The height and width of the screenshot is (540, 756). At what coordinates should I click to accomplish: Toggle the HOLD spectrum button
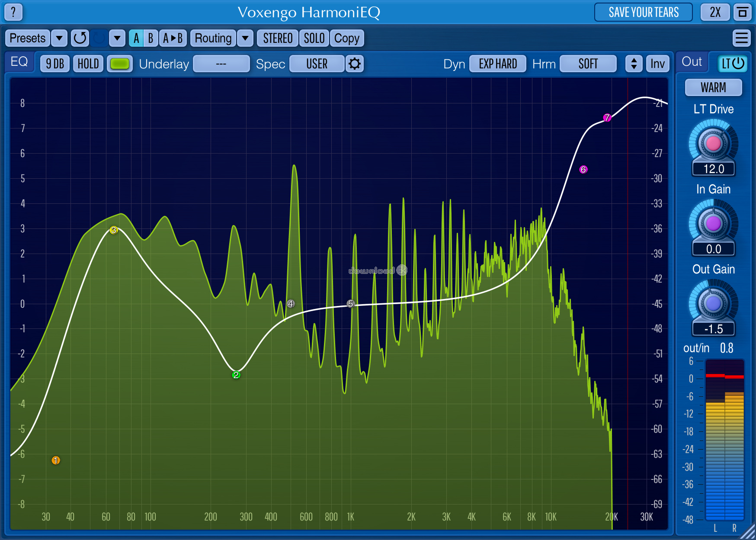pyautogui.click(x=88, y=64)
